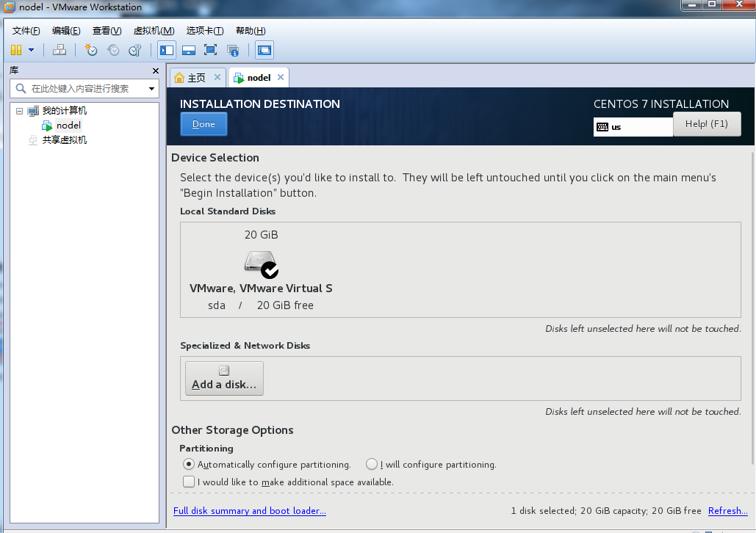Click the pause virtual machine icon
The width and height of the screenshot is (756, 533).
(16, 50)
